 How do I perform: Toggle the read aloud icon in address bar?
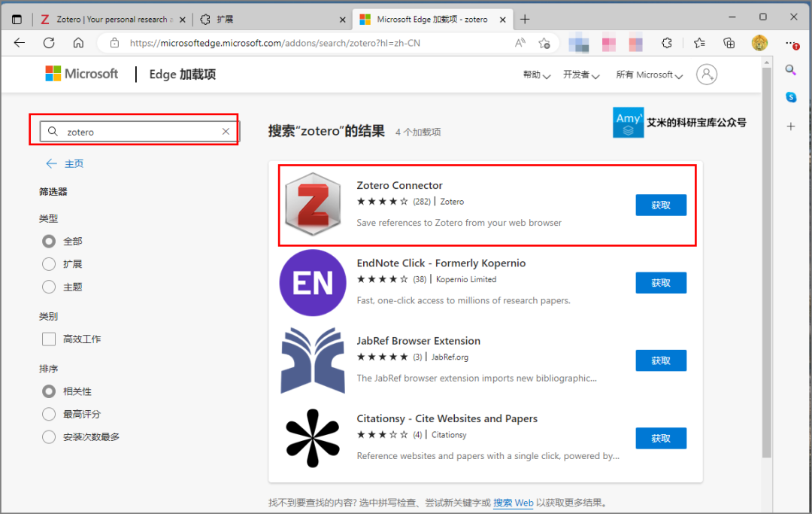click(x=520, y=43)
